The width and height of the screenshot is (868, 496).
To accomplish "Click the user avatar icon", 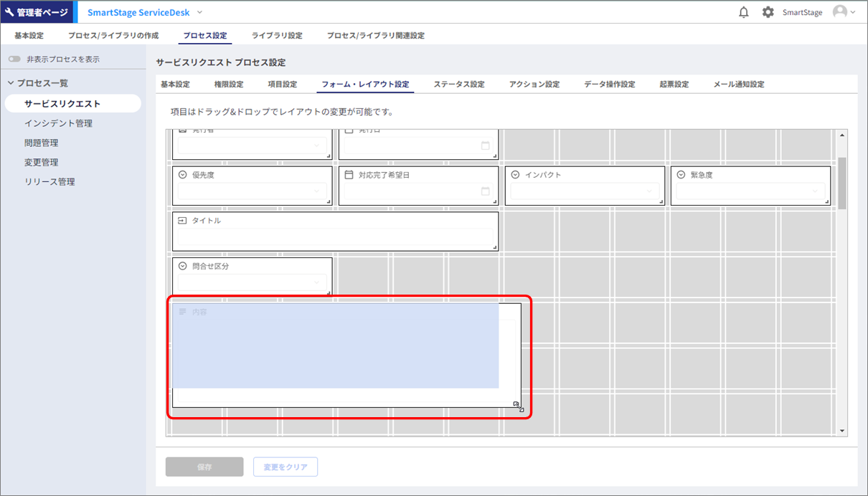I will 839,12.
